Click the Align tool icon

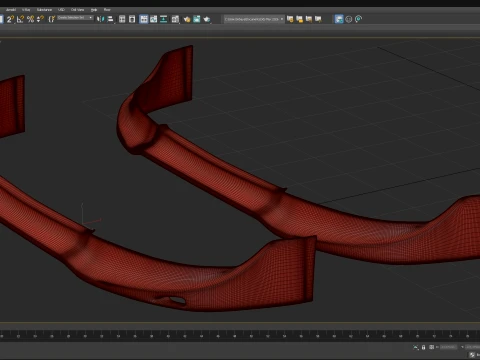[110, 19]
